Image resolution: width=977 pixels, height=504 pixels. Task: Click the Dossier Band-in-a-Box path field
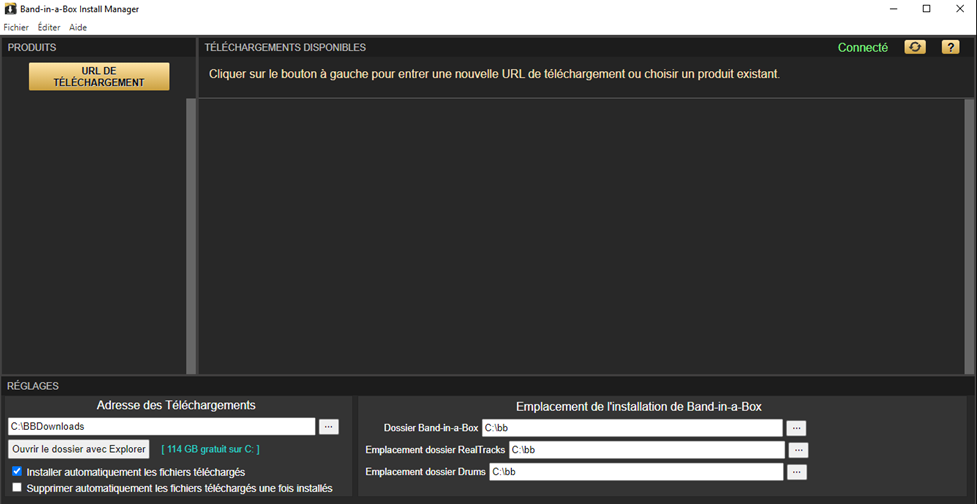632,428
